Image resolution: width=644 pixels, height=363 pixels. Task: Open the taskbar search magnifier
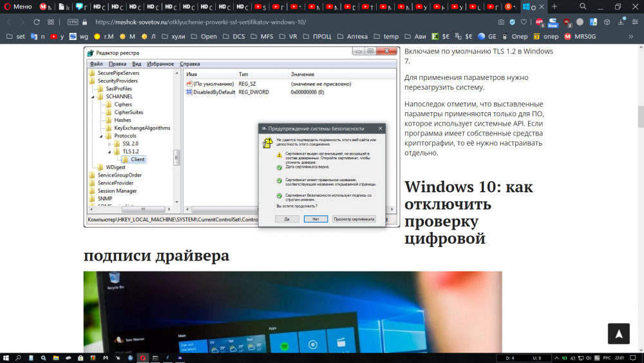18,358
